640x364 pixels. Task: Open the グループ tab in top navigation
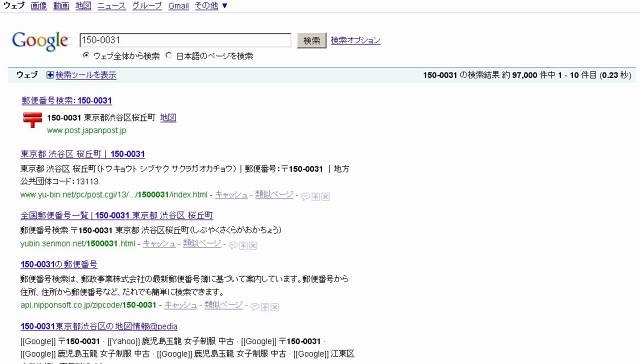pos(147,6)
